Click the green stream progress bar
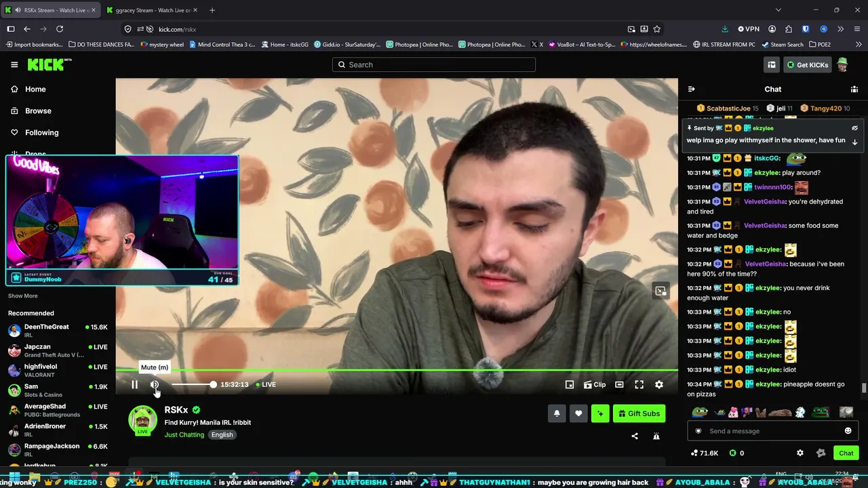 tap(397, 371)
